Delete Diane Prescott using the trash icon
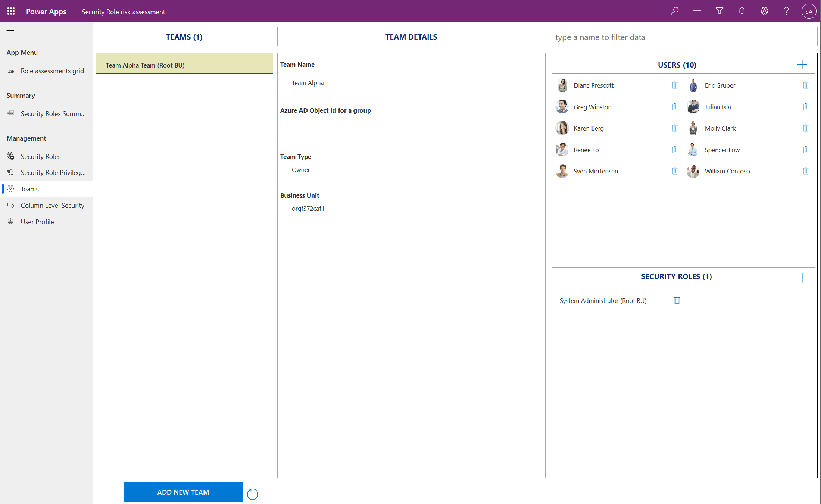The height and width of the screenshot is (504, 821). click(675, 85)
